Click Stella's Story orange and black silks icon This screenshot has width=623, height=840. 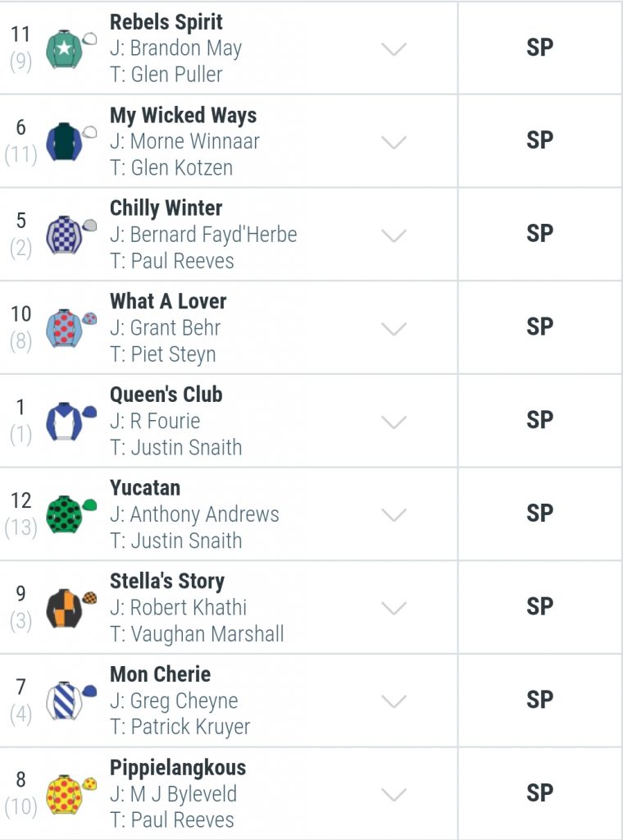click(70, 608)
